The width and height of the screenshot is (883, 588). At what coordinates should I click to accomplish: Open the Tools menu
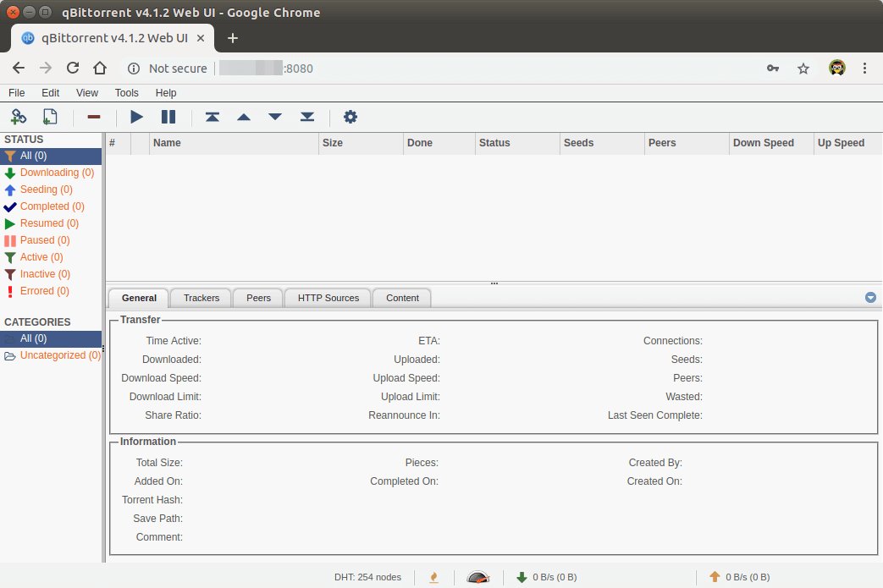126,93
